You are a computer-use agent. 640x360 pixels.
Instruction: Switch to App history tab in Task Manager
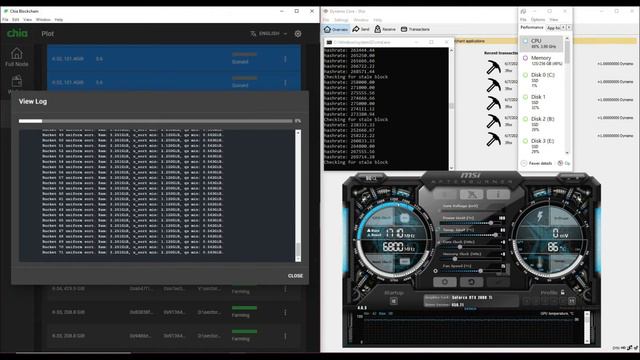pos(553,28)
